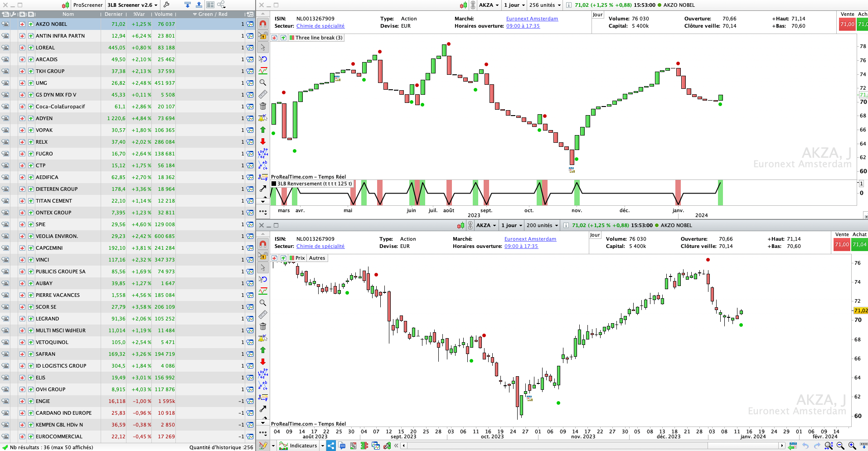Select ruler measure tool in top chart
The height and width of the screenshot is (451, 868).
point(263,94)
